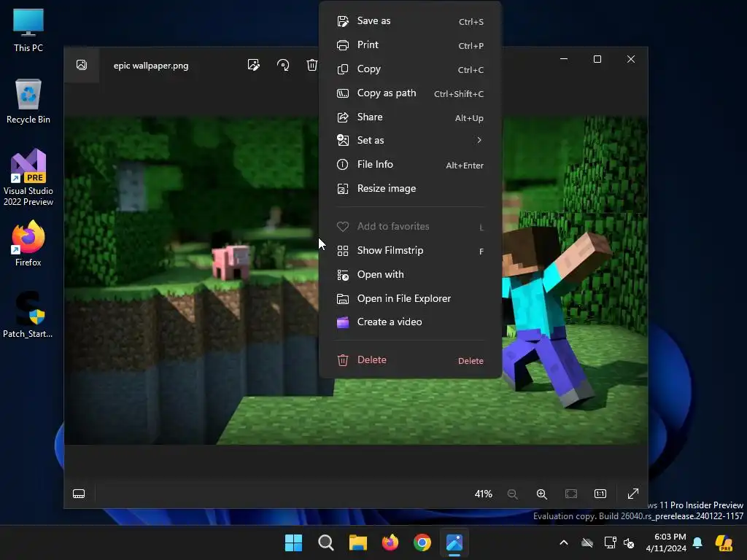This screenshot has height=560, width=747.
Task: Click the notification bell icon
Action: (697, 542)
